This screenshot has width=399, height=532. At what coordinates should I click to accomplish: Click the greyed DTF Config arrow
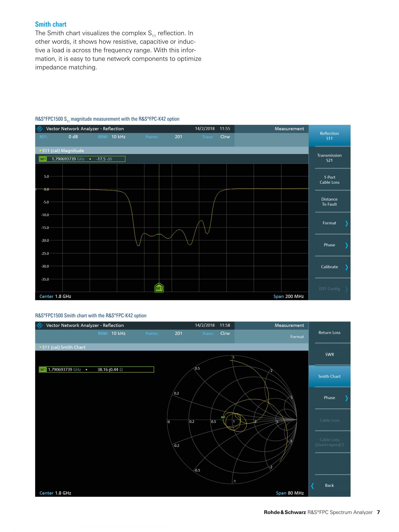347,289
